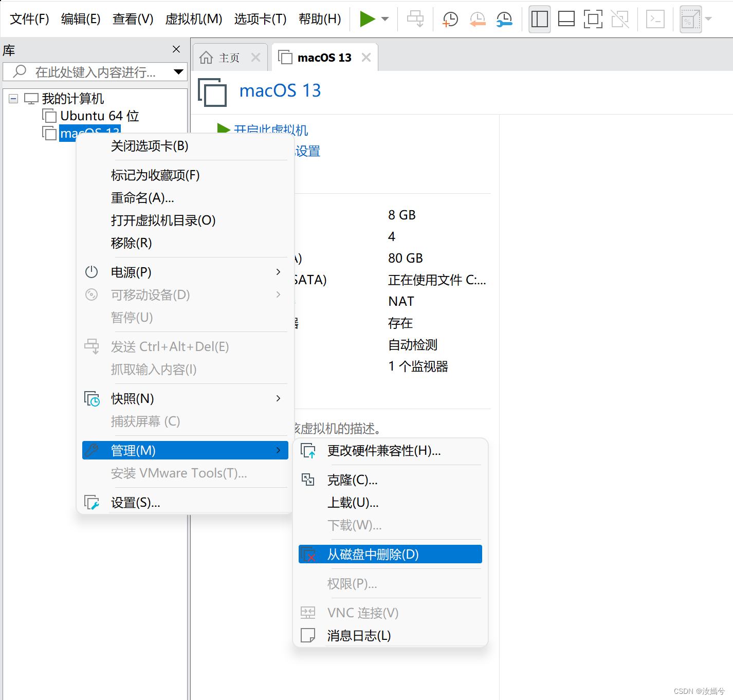Click the 开启此虚拟机 link

point(271,130)
